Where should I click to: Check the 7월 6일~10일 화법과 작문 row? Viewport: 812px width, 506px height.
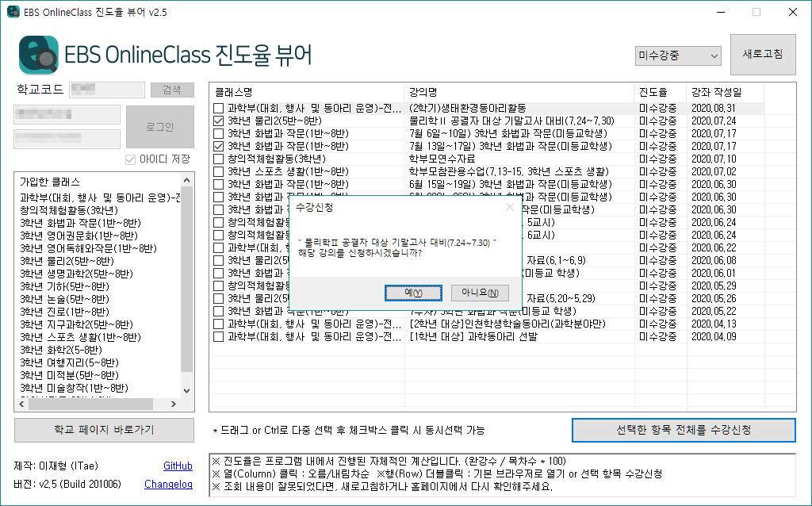click(219, 133)
